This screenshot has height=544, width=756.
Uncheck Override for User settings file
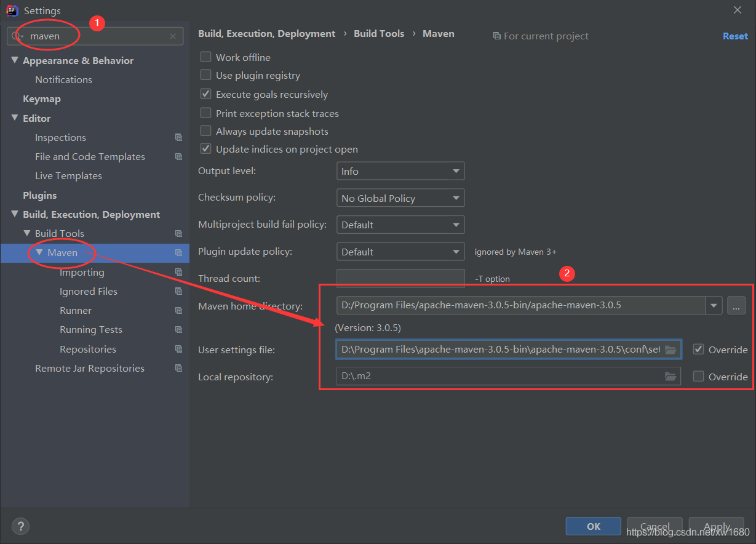click(698, 349)
